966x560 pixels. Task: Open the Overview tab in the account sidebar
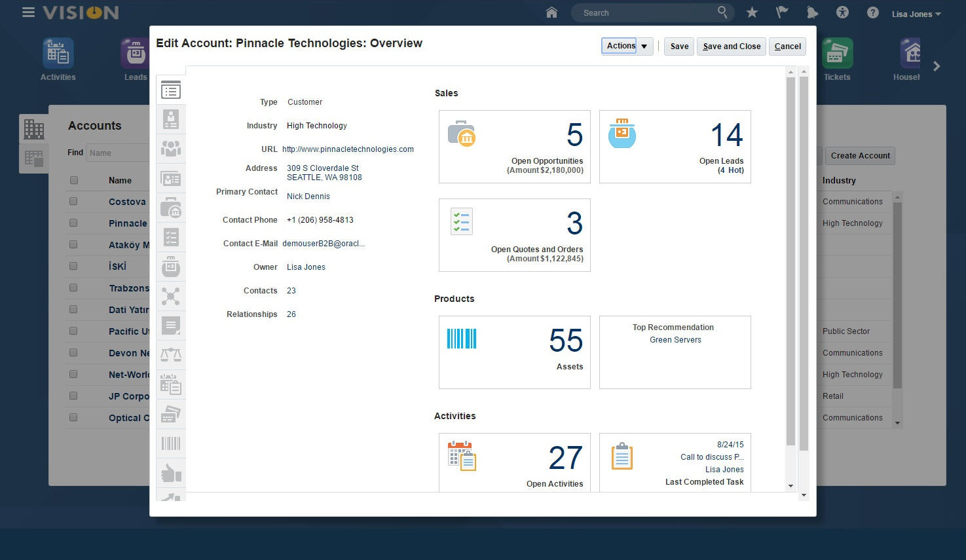pyautogui.click(x=171, y=90)
